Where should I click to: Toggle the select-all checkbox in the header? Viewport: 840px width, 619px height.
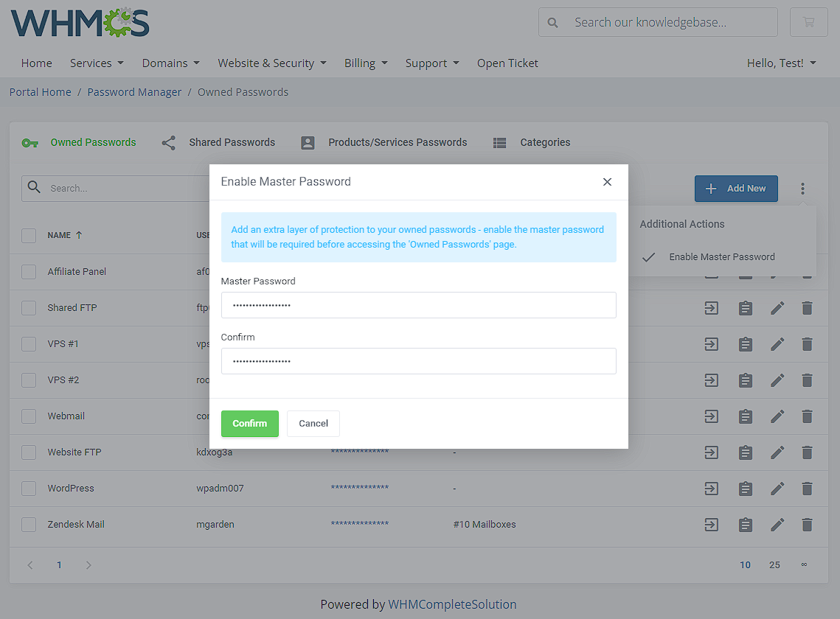point(29,236)
